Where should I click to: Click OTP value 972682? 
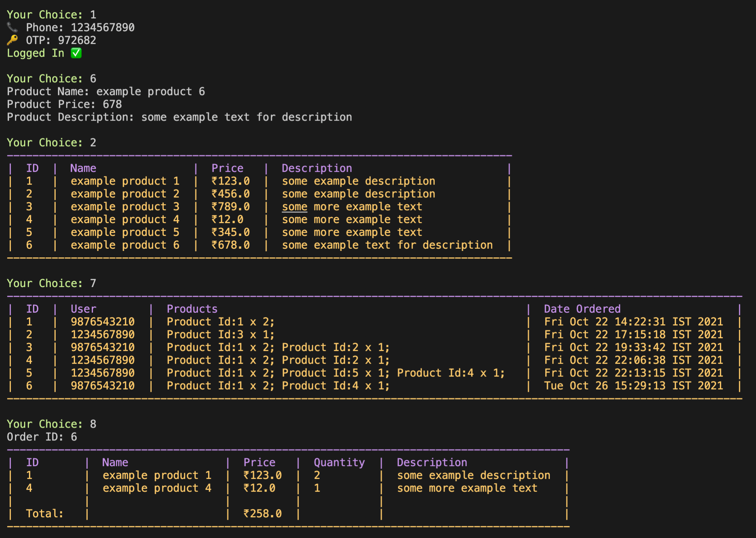(x=77, y=40)
